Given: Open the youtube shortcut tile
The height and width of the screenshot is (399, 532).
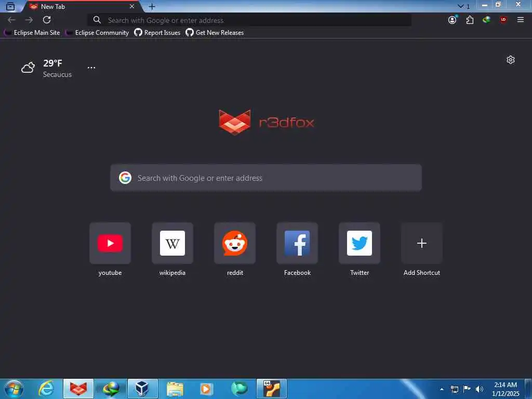Looking at the screenshot, I should [110, 243].
